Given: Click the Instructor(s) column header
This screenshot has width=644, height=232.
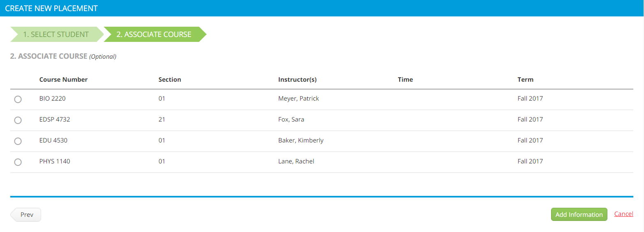Looking at the screenshot, I should [297, 80].
